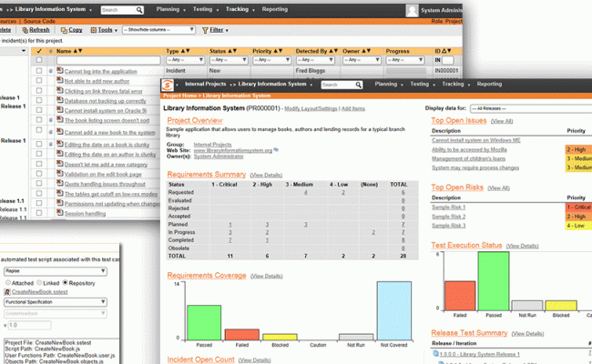
Task: Click the version field showing 1.0
Action: 29,325
